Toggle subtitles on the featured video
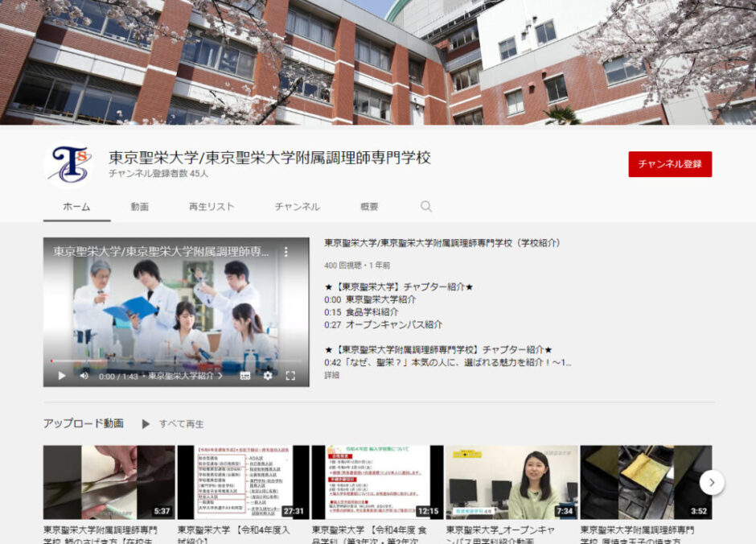 point(245,375)
